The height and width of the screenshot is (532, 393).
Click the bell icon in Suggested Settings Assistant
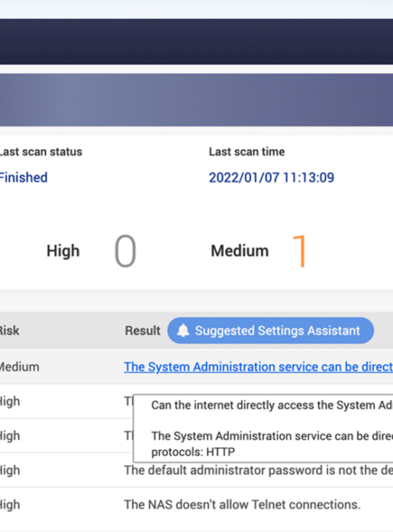pyautogui.click(x=183, y=330)
